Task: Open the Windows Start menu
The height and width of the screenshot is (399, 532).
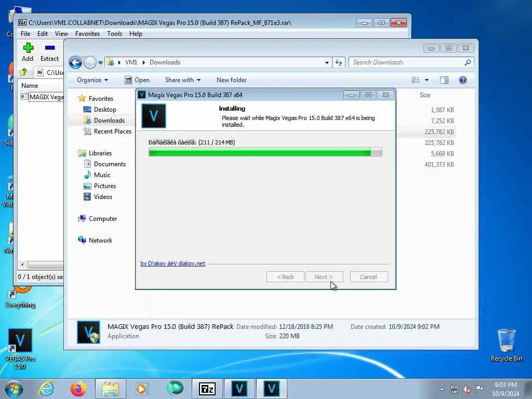Action: pos(14,389)
